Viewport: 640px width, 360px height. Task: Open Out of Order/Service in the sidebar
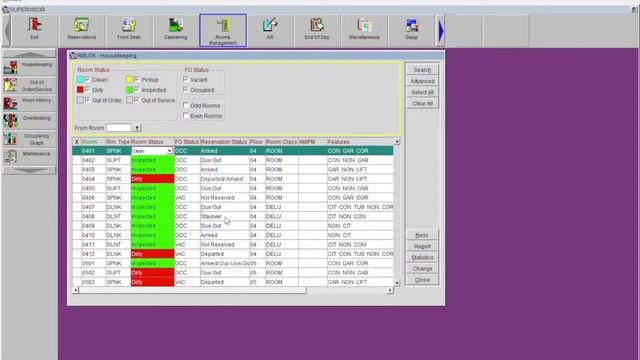[29, 85]
